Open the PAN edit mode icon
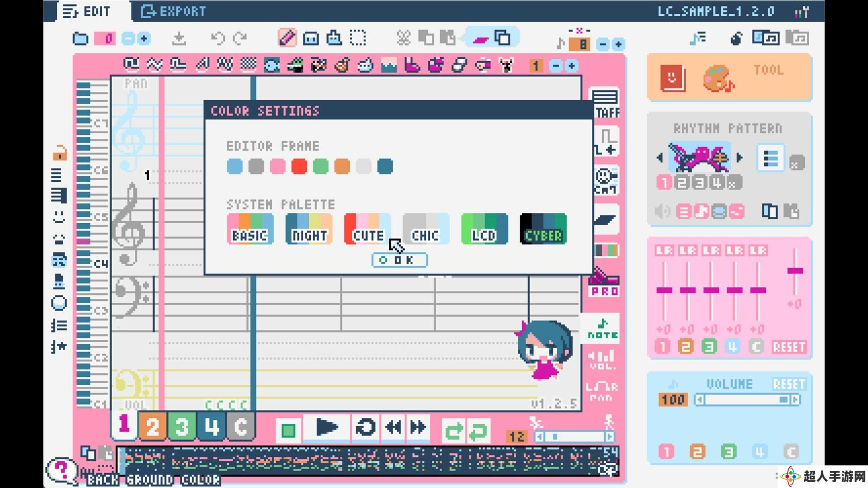Image resolution: width=868 pixels, height=488 pixels. coord(602,391)
